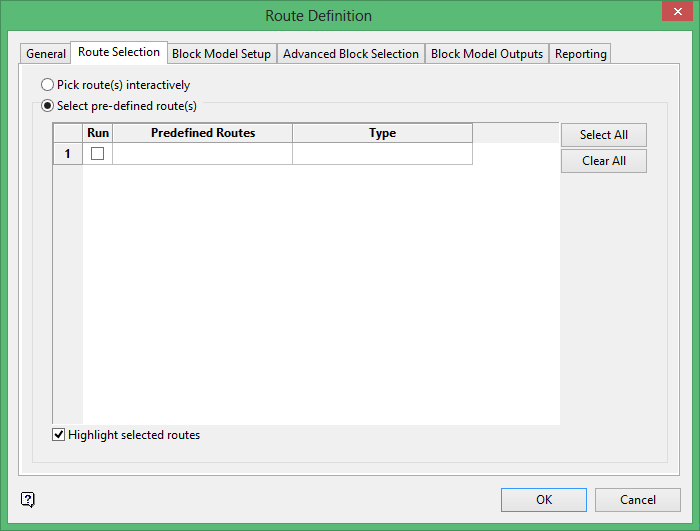Tick the Run checkbox in row 1
Screen dimensions: 700x531
pos(98,153)
